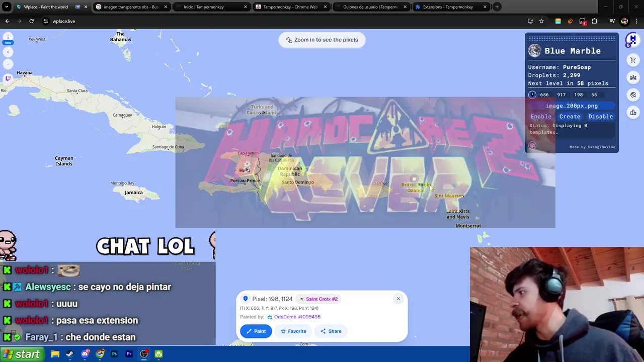
Task: Open the OddComb #1095495 painter link
Action: [297, 317]
